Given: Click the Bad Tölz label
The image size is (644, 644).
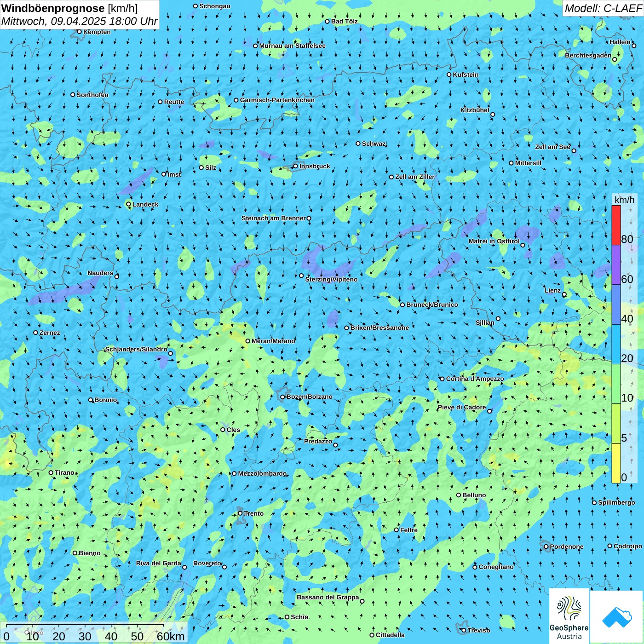Looking at the screenshot, I should pos(345,21).
